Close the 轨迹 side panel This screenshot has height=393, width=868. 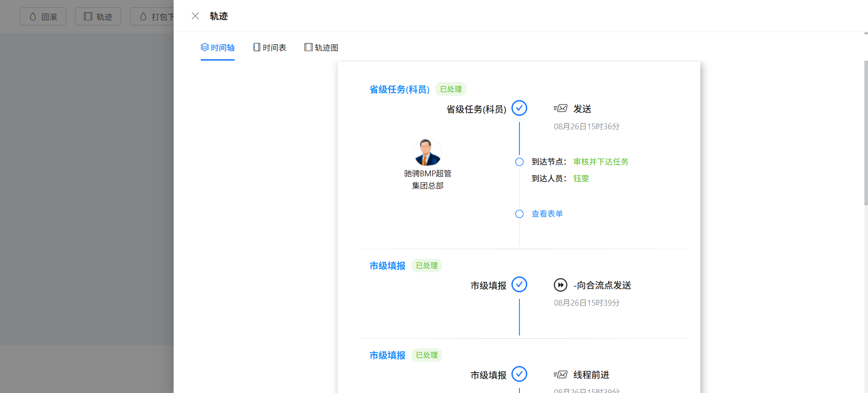(195, 16)
